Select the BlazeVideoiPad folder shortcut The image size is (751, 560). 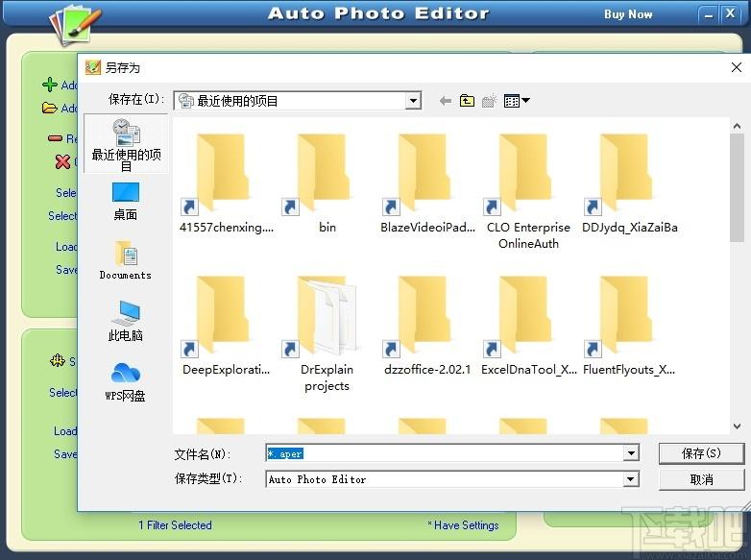[427, 183]
